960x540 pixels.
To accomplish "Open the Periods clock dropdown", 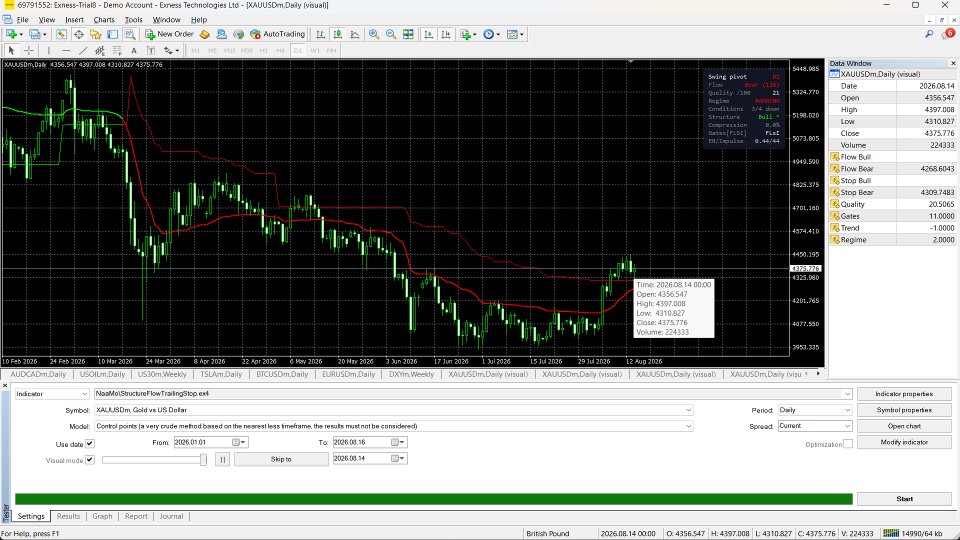I will tap(491, 34).
